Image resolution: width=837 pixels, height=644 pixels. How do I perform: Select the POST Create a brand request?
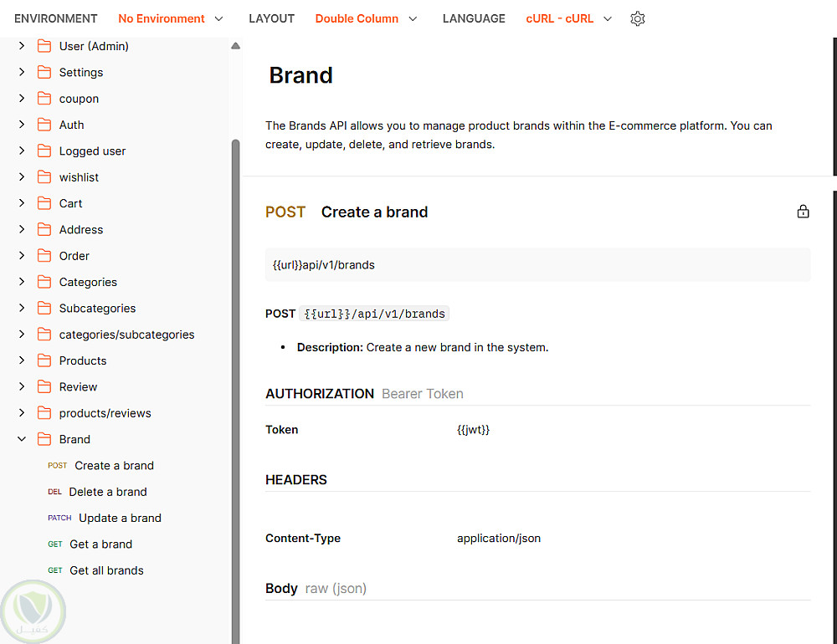114,466
